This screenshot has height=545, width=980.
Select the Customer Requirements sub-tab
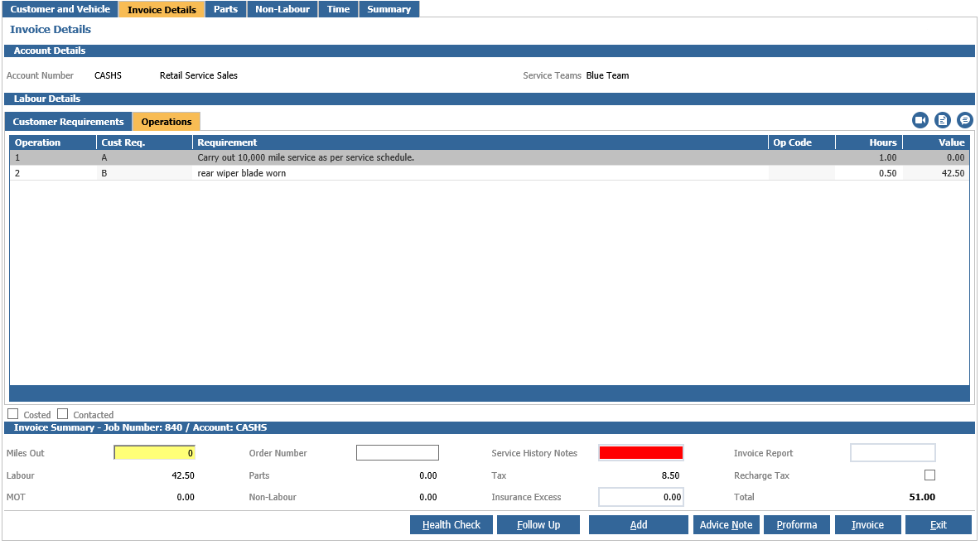coord(68,122)
